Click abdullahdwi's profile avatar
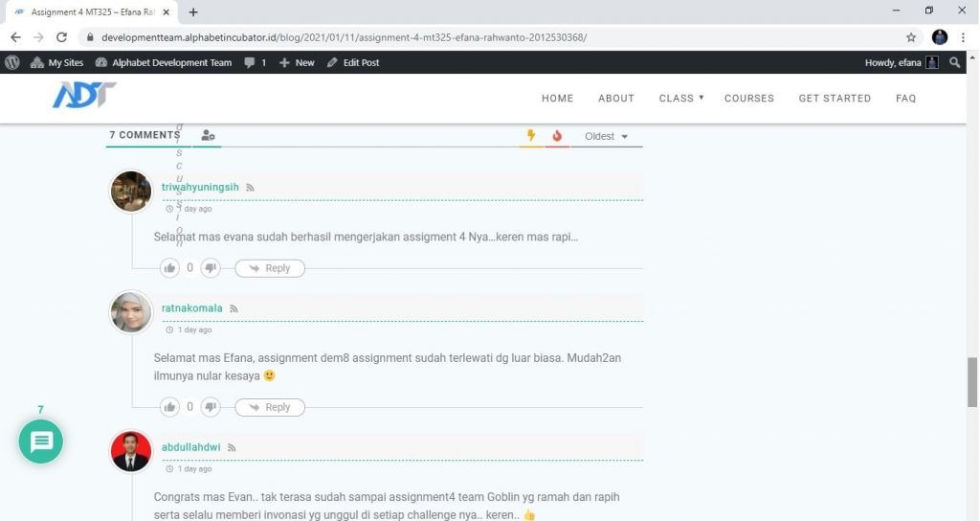The image size is (980, 521). pos(131,451)
